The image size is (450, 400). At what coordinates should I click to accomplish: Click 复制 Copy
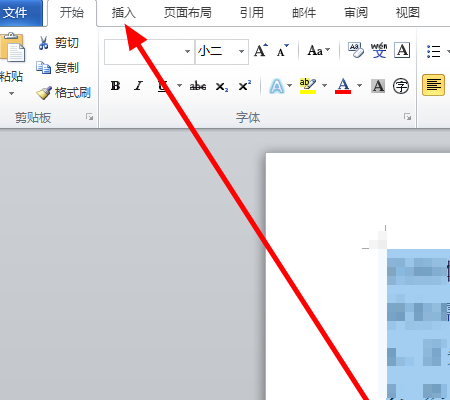[58, 68]
